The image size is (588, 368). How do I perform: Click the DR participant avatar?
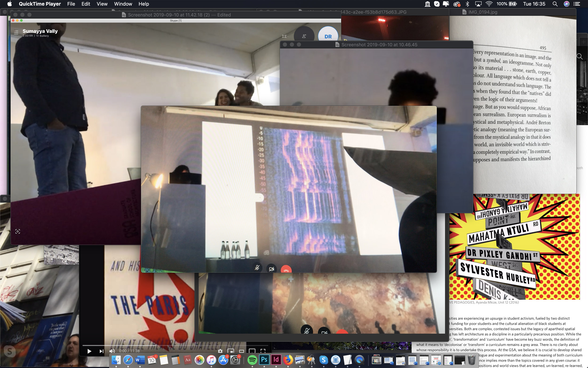[328, 36]
